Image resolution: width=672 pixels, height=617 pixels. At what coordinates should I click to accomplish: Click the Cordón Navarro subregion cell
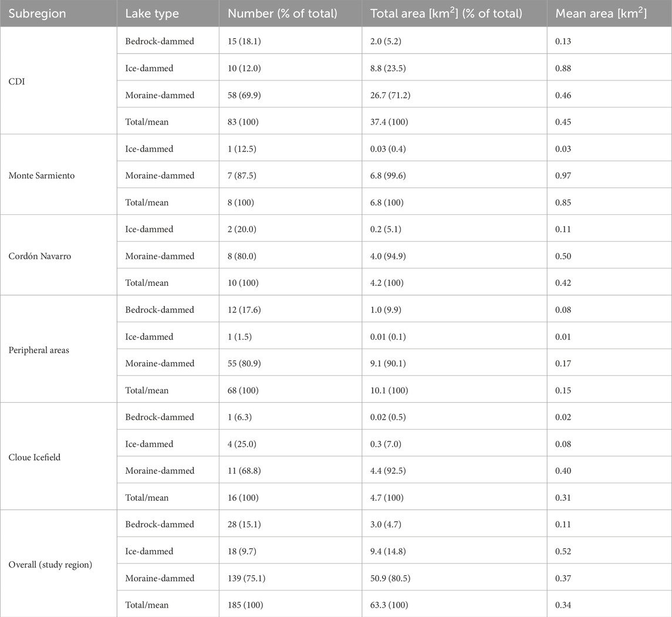(x=40, y=256)
